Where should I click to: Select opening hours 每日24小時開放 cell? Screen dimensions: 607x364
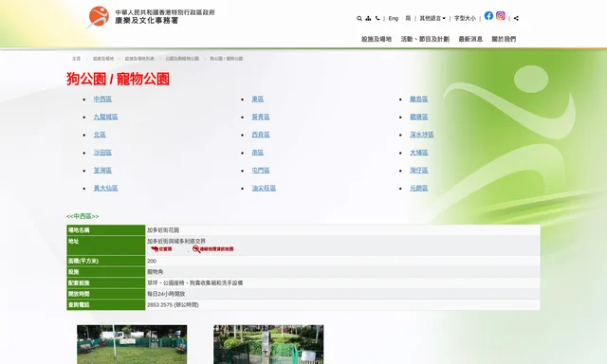point(342,294)
